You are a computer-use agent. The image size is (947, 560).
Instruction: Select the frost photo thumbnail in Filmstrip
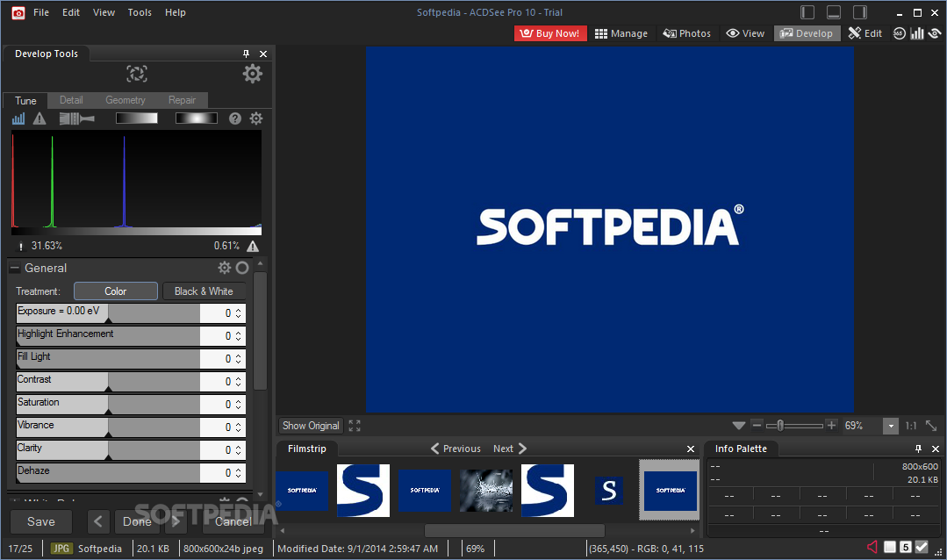486,491
